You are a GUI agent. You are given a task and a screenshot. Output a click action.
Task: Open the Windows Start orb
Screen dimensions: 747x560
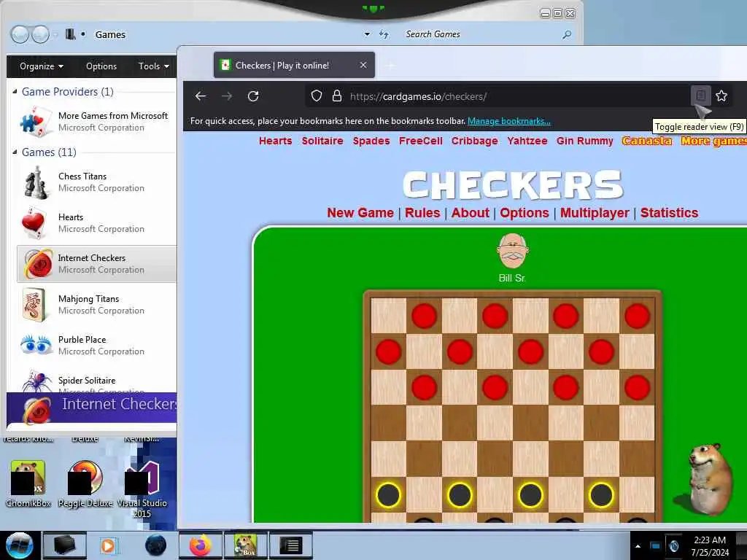point(20,545)
